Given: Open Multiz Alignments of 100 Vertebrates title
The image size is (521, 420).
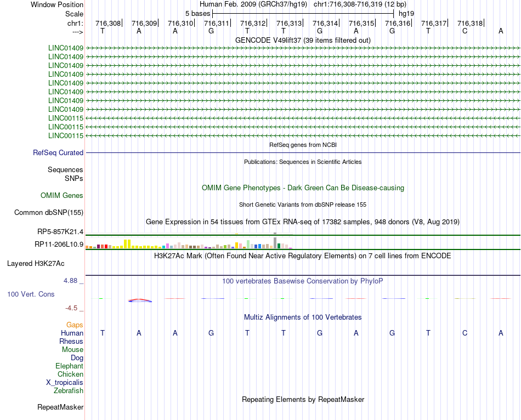Looking at the screenshot, I should pyautogui.click(x=303, y=317).
